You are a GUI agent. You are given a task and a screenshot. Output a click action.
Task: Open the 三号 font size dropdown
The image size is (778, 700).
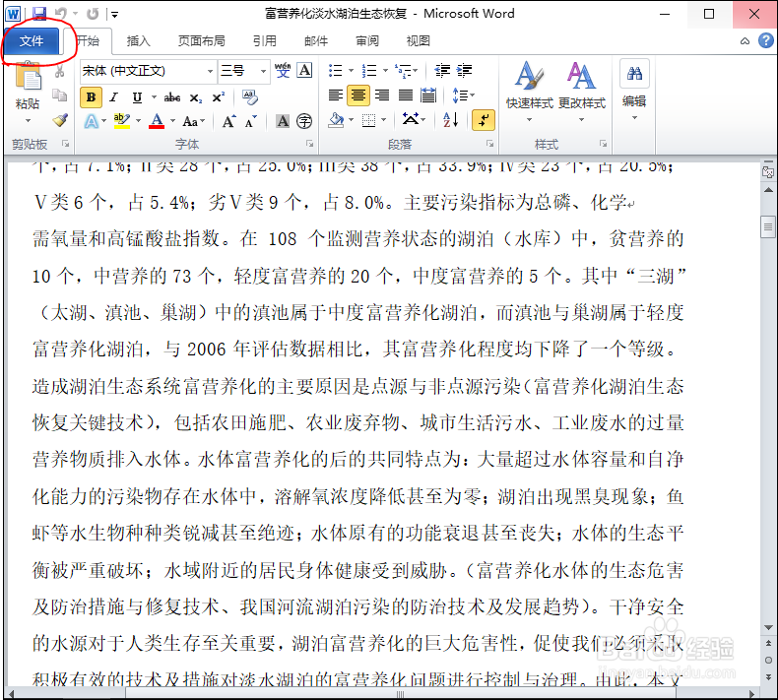click(x=263, y=72)
